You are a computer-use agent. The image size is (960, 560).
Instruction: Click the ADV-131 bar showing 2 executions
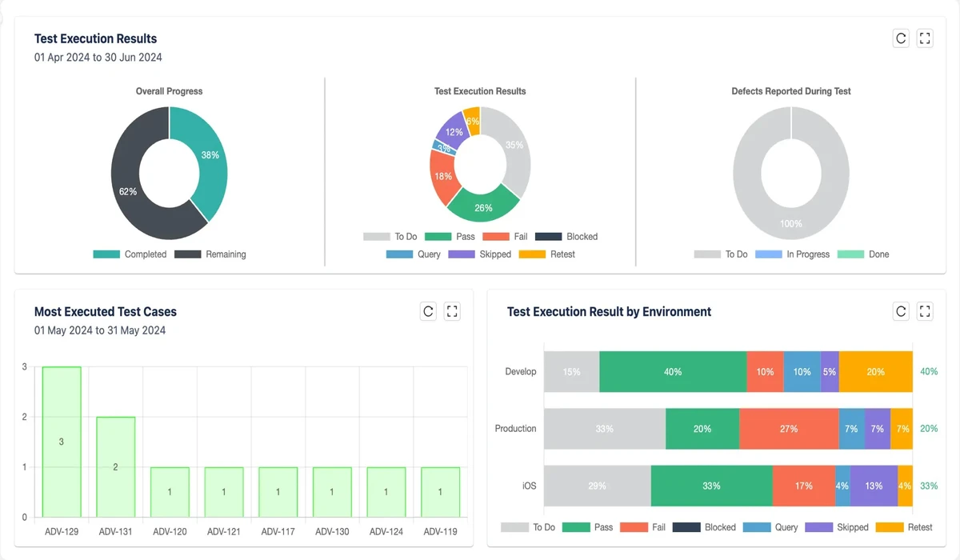[x=115, y=466]
